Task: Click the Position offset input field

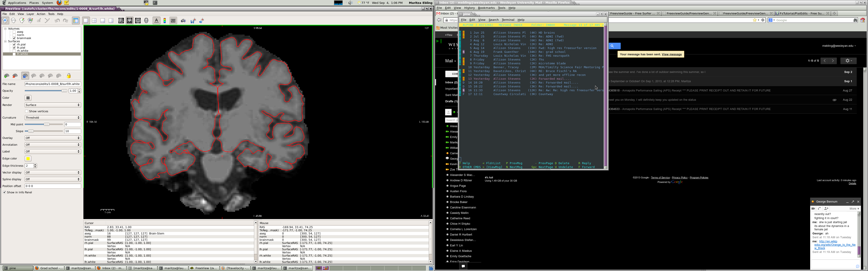Action: pos(53,186)
